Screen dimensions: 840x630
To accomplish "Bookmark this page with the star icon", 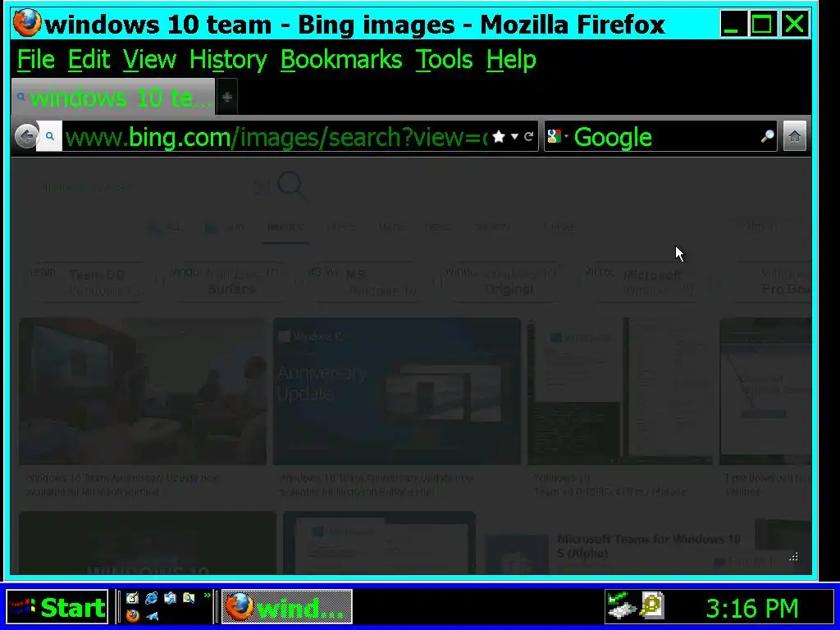I will click(498, 137).
